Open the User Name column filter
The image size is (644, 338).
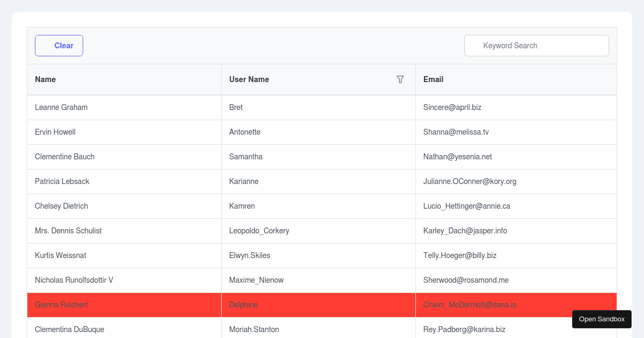pos(400,79)
